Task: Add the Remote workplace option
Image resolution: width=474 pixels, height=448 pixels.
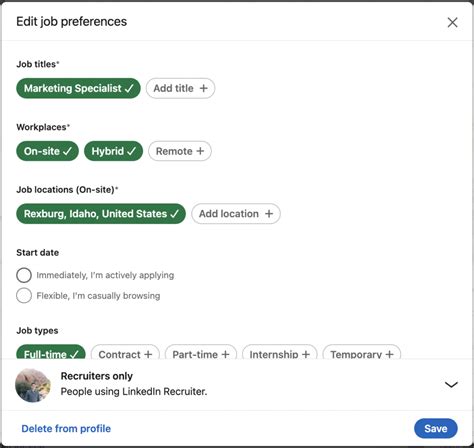Action: 180,151
